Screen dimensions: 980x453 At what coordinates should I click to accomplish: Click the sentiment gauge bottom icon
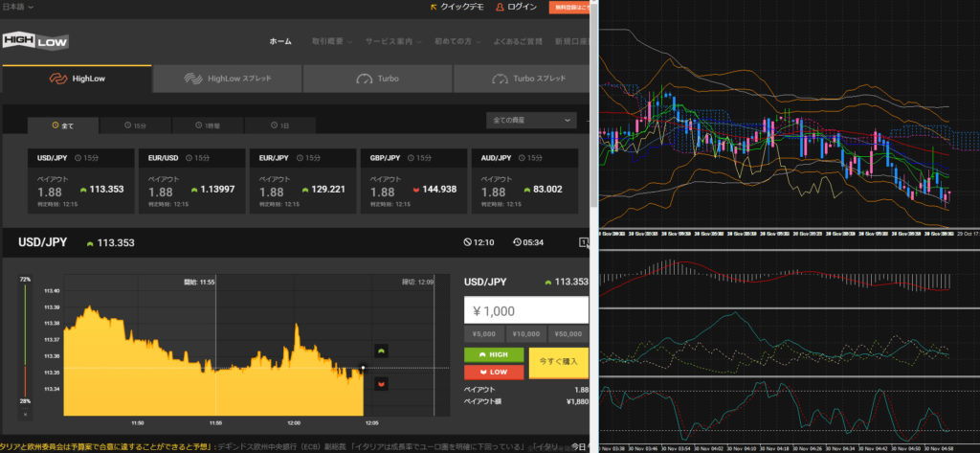click(x=25, y=414)
